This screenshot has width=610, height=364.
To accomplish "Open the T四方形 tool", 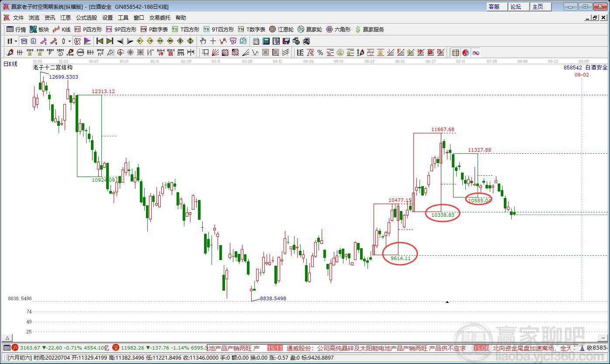I will click(186, 29).
